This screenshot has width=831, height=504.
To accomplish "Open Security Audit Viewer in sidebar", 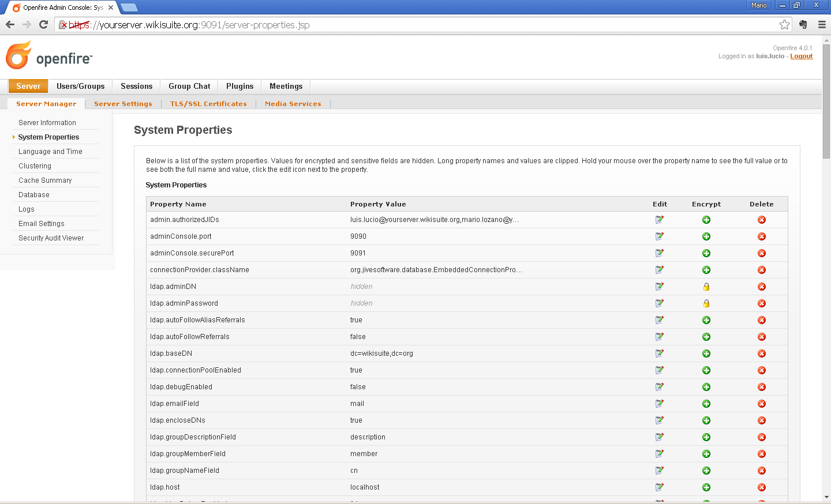I will [51, 238].
